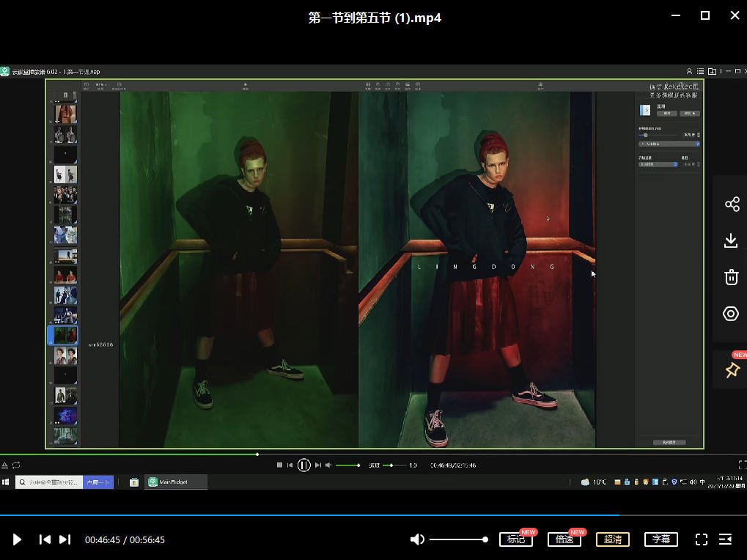Click the trash delete icon
The image size is (747, 560).
(731, 277)
